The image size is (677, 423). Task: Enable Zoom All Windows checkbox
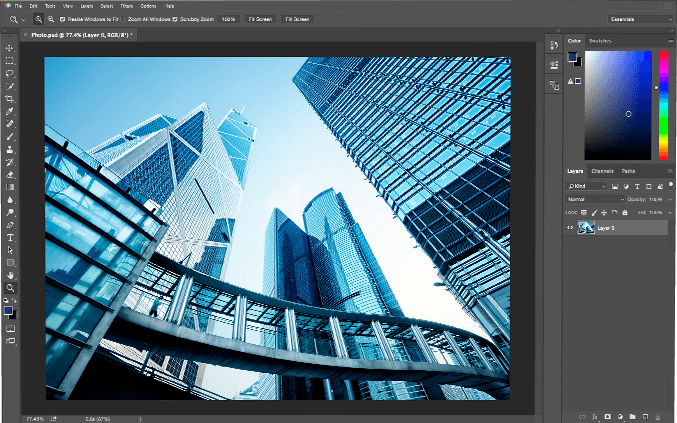click(x=124, y=19)
